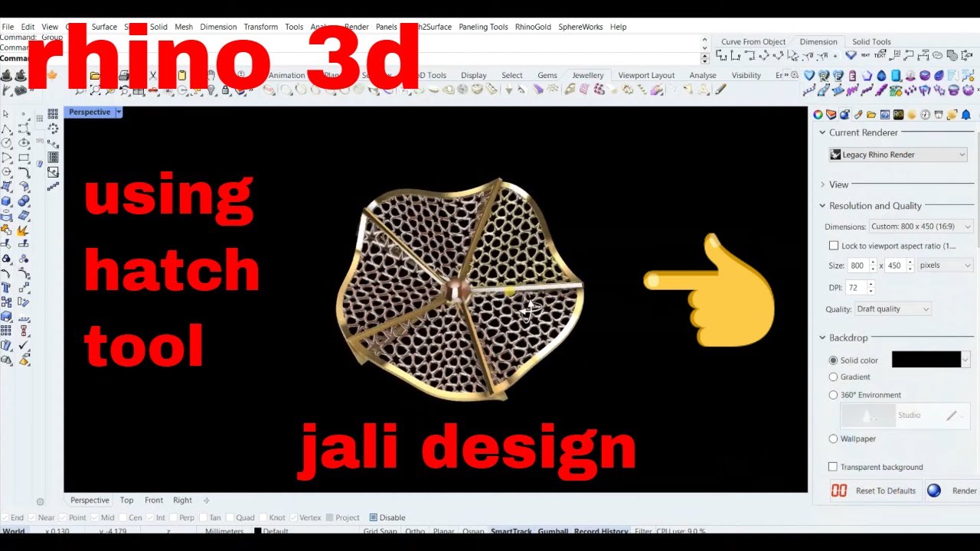Viewport: 980px width, 551px height.
Task: Open Materials color wheel panel icon
Action: click(818, 115)
